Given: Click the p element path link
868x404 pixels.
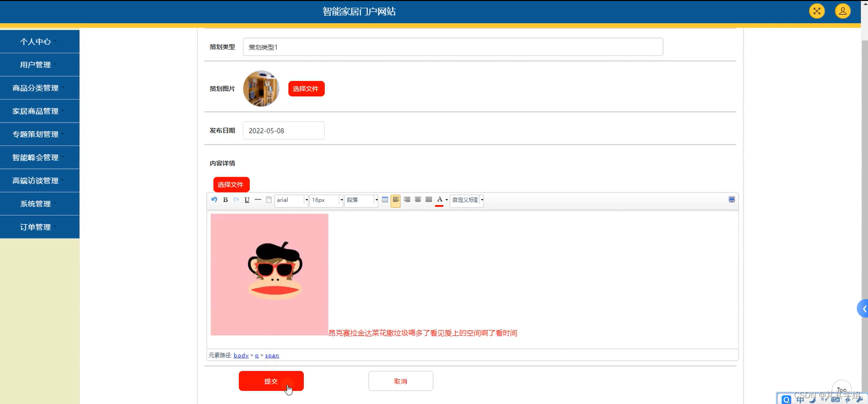Looking at the screenshot, I should click(x=257, y=355).
